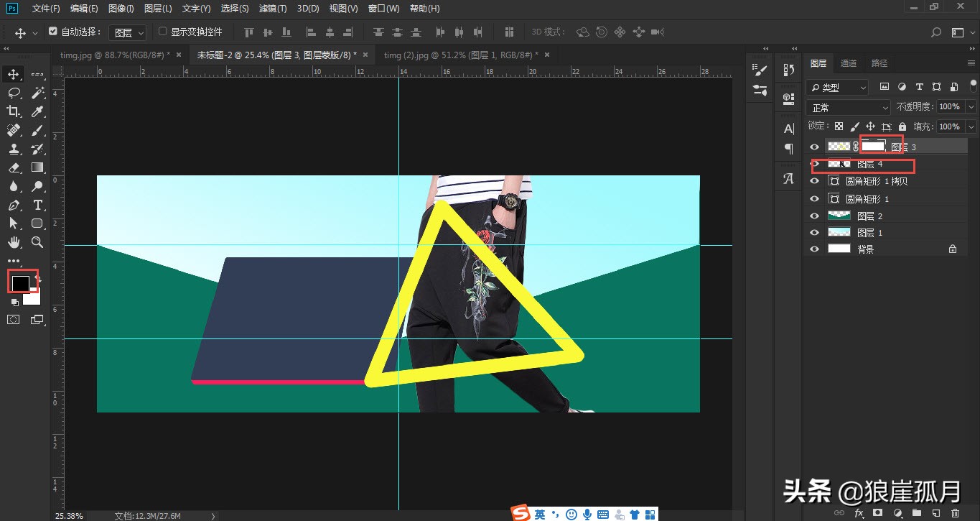Hide the 背景 layer
The height and width of the screenshot is (521, 980).
pos(814,249)
